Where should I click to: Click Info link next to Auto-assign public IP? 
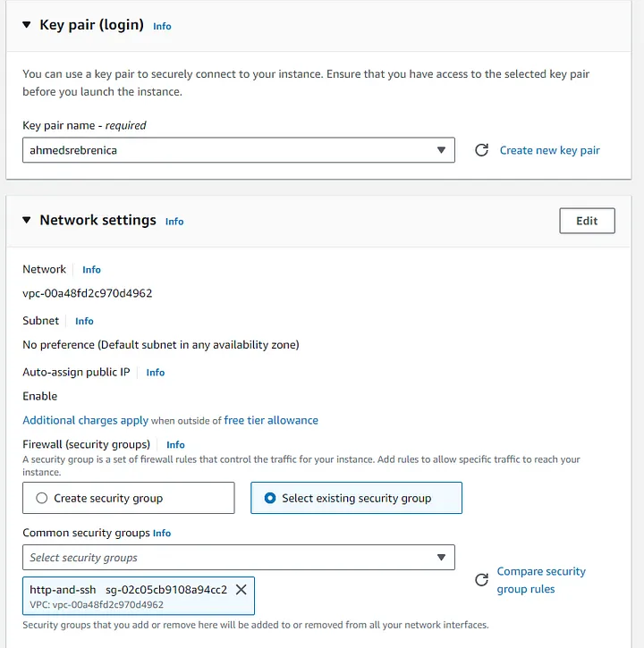(156, 373)
